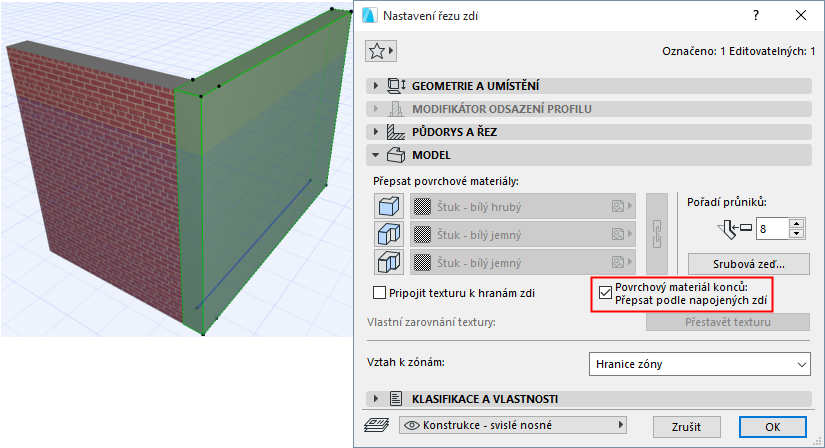Click the Archicad logo in title bar
The width and height of the screenshot is (825, 448).
370,16
